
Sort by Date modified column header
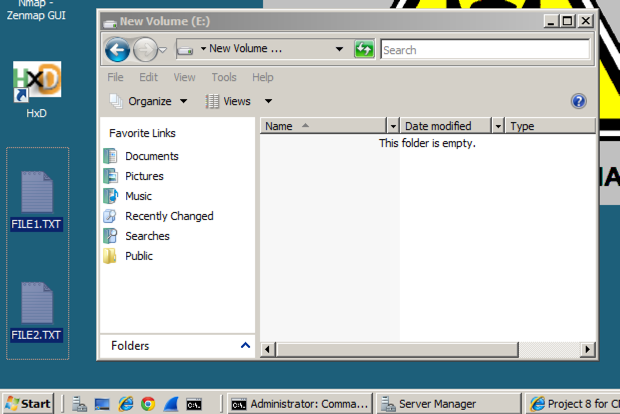pos(445,126)
